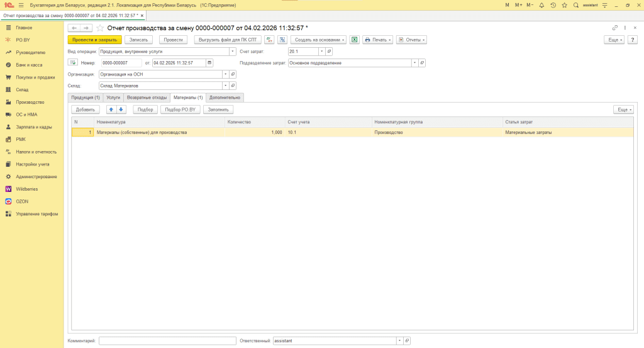Expand the Подразделение затрат dropdown

[x=415, y=63]
